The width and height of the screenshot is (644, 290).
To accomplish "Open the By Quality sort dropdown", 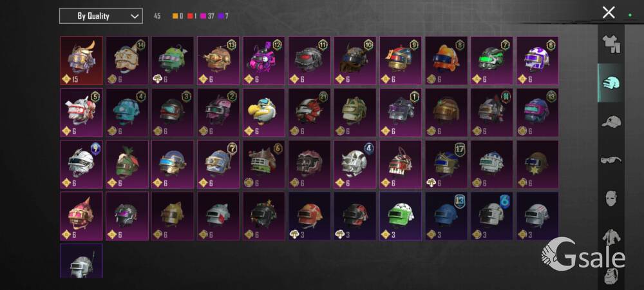I will (101, 16).
